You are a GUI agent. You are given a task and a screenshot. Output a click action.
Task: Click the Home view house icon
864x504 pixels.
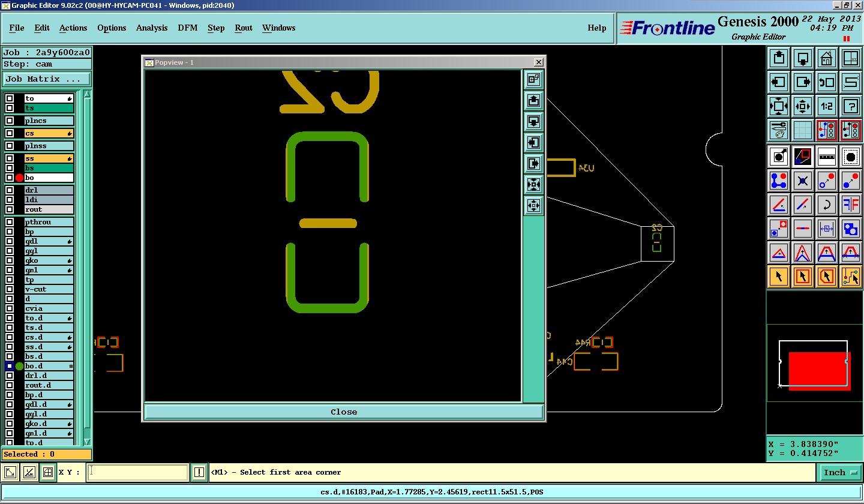point(827,58)
